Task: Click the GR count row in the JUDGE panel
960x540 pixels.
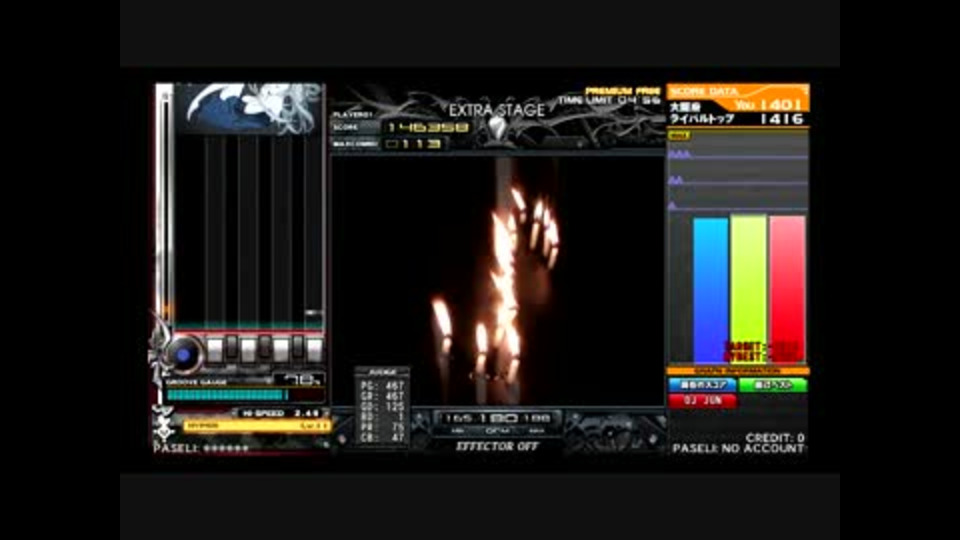Action: point(383,397)
